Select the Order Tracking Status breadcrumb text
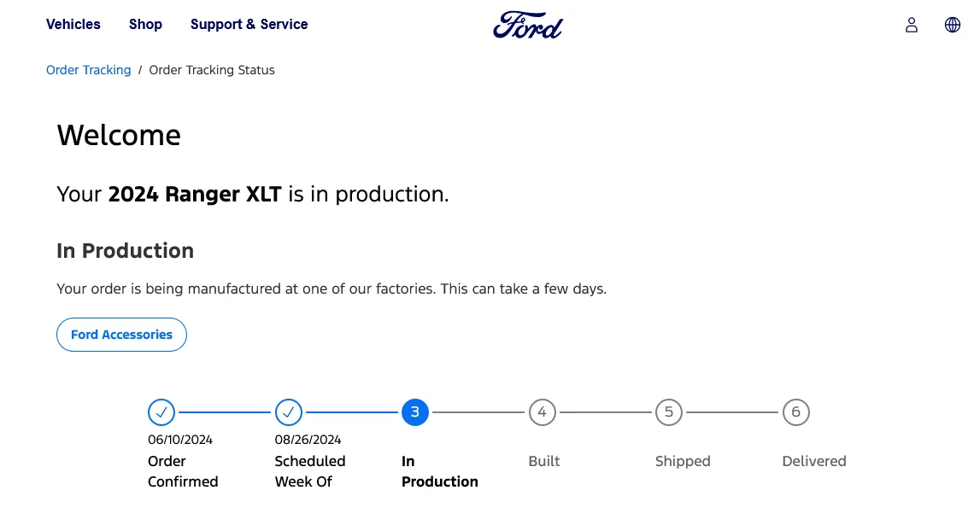The width and height of the screenshot is (980, 531). click(x=212, y=70)
